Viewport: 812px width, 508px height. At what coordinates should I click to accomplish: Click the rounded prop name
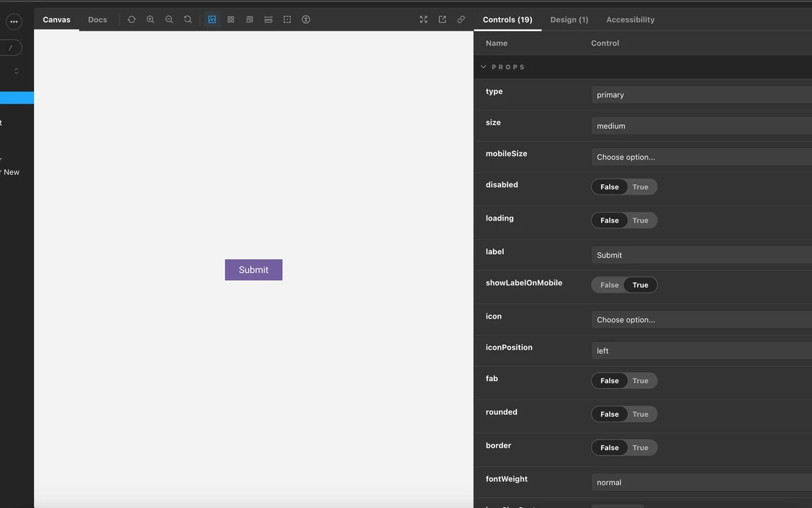501,412
